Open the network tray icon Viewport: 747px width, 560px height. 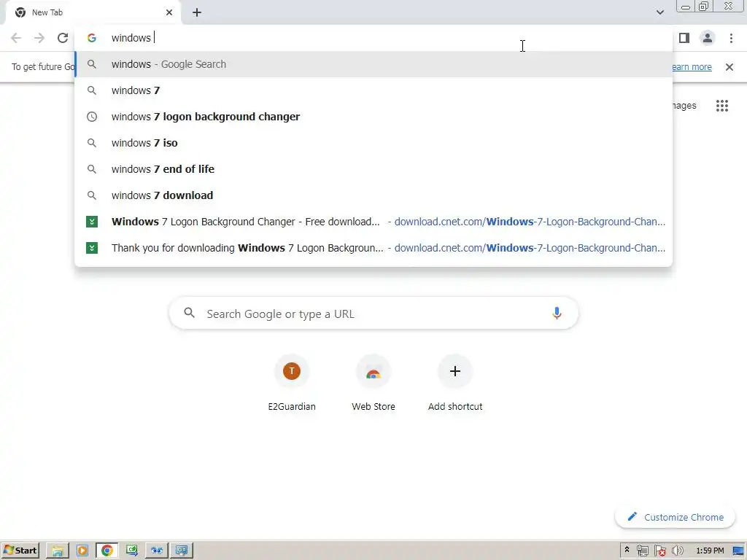642,551
